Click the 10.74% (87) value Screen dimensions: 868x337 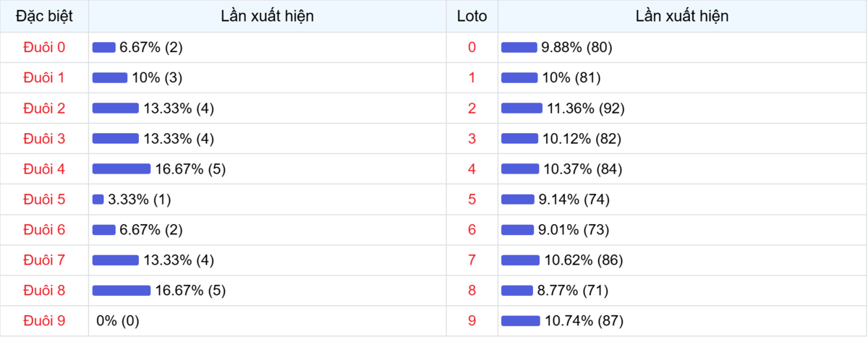583,321
